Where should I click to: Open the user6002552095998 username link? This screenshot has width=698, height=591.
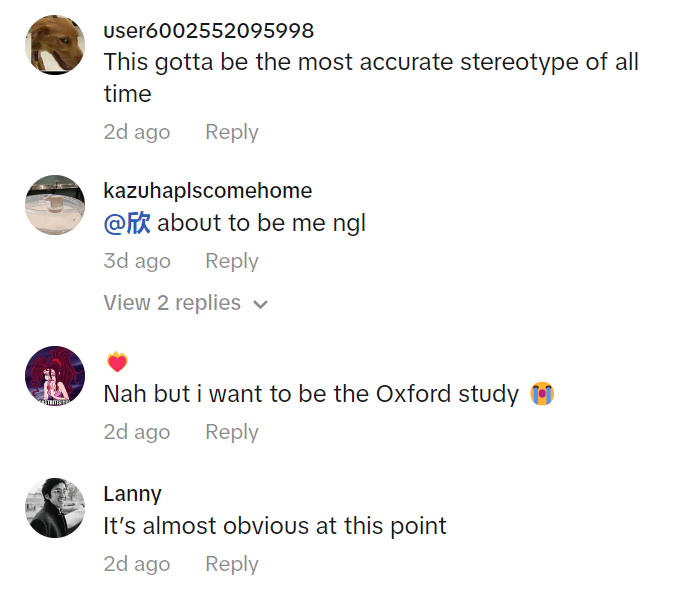[x=208, y=31]
